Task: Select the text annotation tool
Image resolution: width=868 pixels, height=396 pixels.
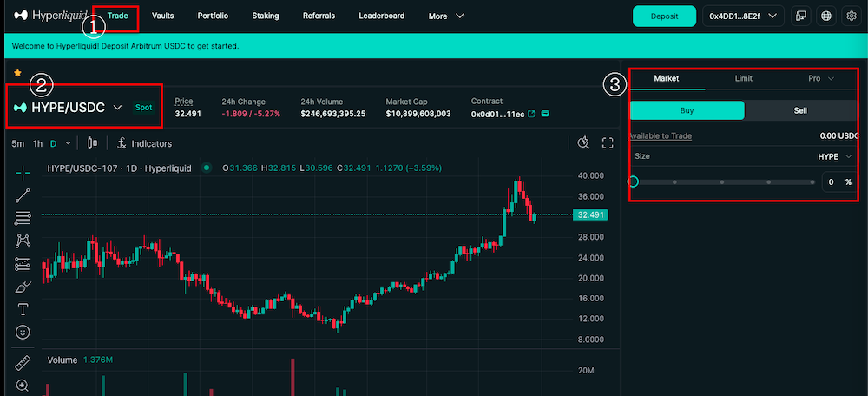Action: coord(23,309)
